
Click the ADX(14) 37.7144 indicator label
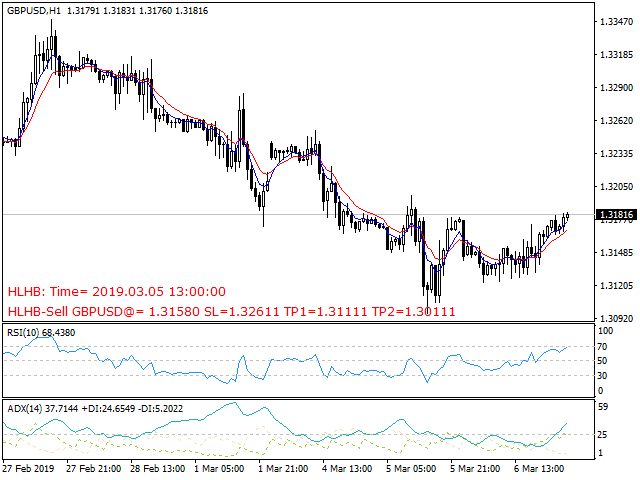point(42,409)
